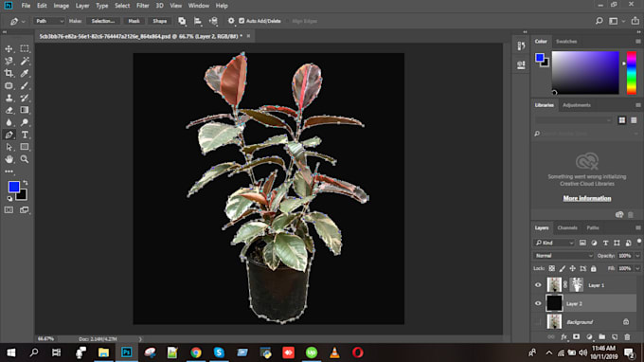
Task: Select the Horizontal Type tool
Action: (25, 135)
